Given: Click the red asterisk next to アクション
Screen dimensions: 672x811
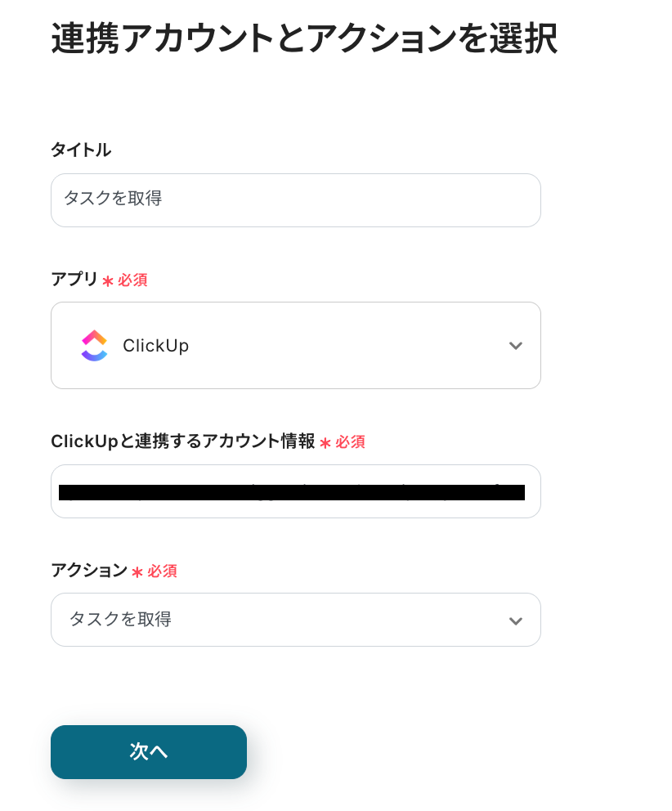Looking at the screenshot, I should 137,571.
